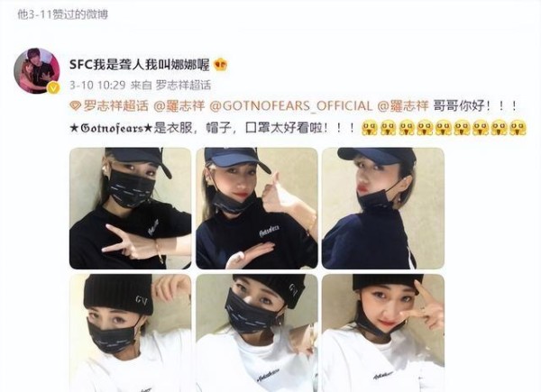Click the last drooling emoji in post
Image resolution: width=541 pixels, height=392 pixels.
(x=518, y=128)
